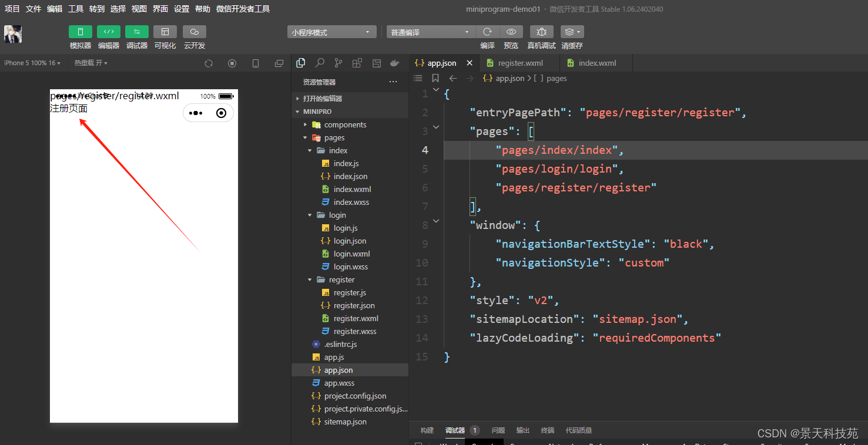This screenshot has height=445, width=868.
Task: Switch to the index.wxml editor tab
Action: pyautogui.click(x=596, y=63)
